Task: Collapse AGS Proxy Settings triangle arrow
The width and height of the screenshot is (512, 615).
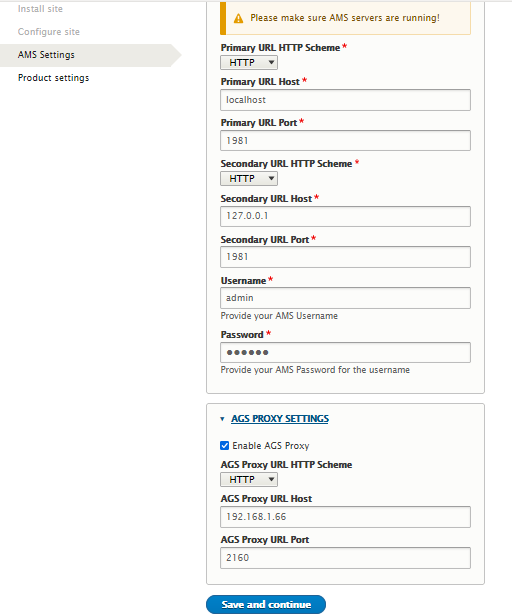Action: click(222, 419)
